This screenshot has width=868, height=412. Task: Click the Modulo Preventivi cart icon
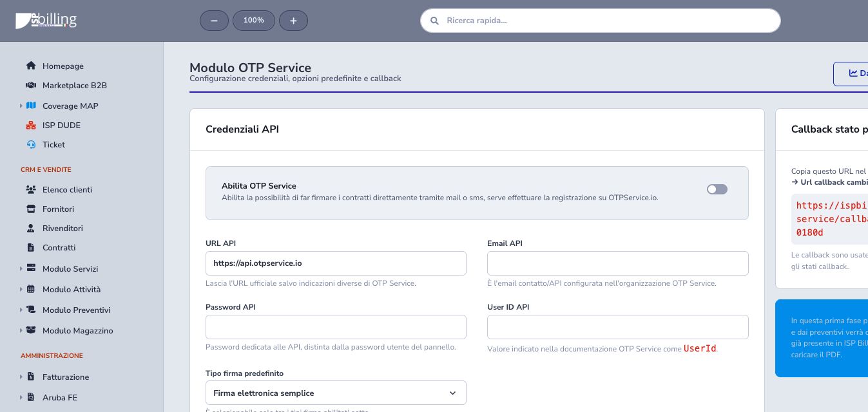[x=31, y=310]
